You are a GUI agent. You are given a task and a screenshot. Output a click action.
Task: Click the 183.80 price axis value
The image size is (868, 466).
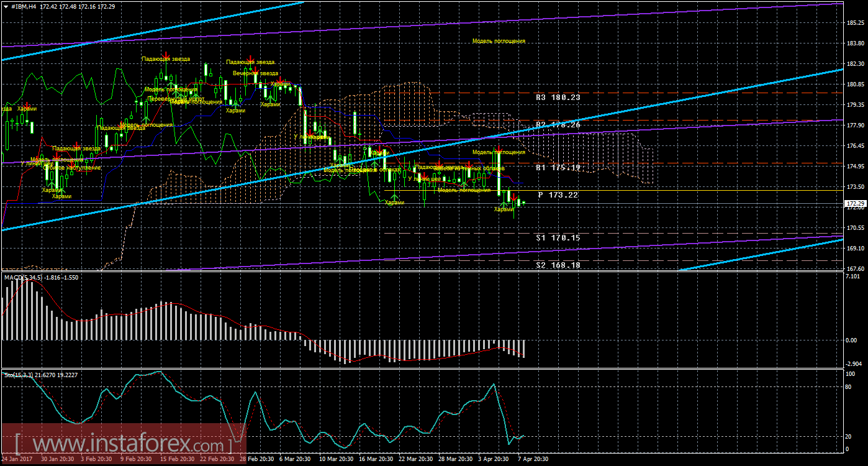click(856, 43)
